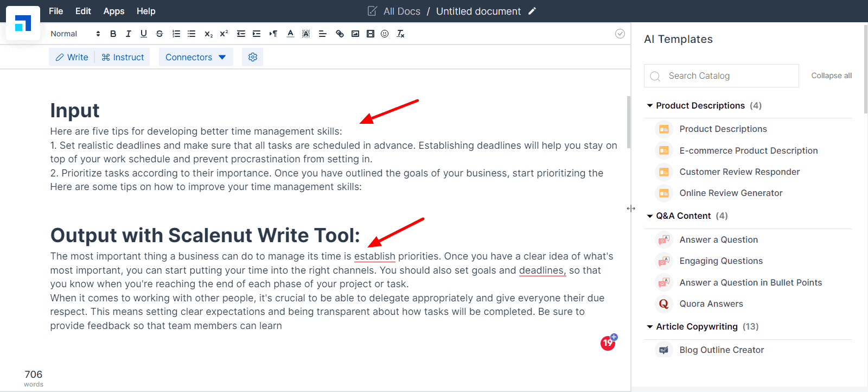Apply subscript formatting
The height and width of the screenshot is (392, 868).
(208, 34)
